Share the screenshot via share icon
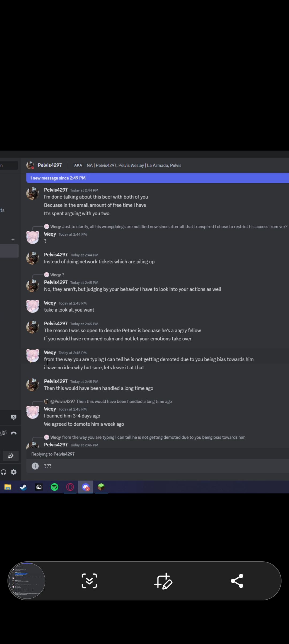This screenshot has width=289, height=644. (x=237, y=581)
